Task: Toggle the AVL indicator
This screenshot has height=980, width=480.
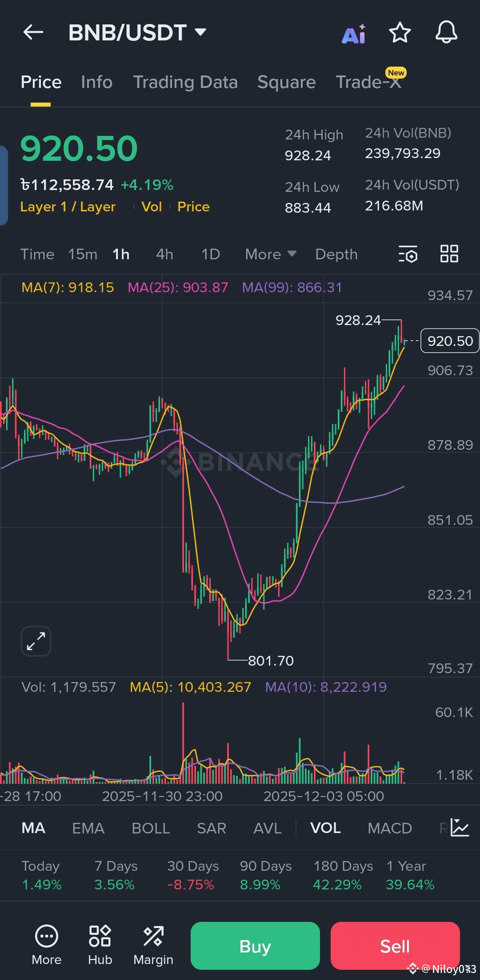Action: (x=268, y=828)
